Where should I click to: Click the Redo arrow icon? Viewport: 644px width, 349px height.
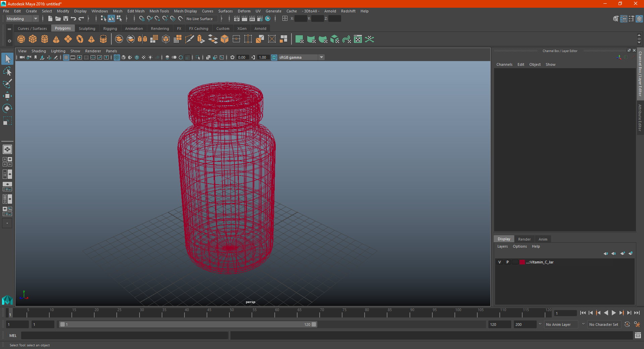tap(81, 18)
